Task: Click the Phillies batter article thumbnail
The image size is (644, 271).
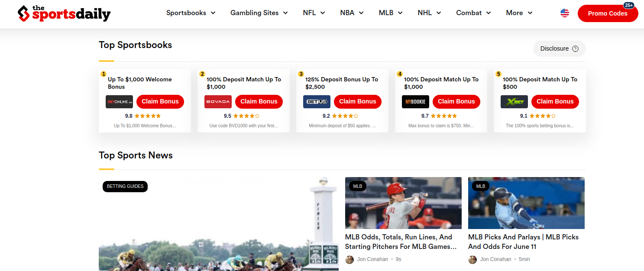Action: click(403, 203)
